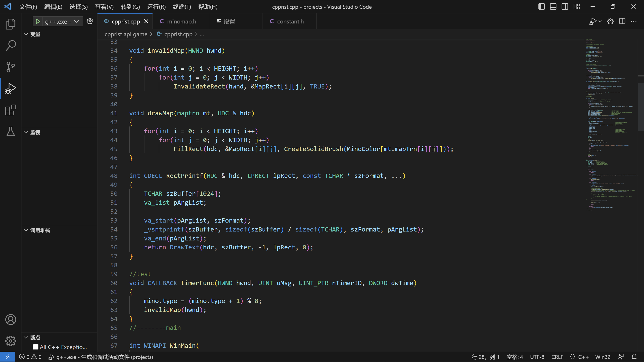Click feedback icon in status bar
The width and height of the screenshot is (644, 362).
pyautogui.click(x=621, y=357)
